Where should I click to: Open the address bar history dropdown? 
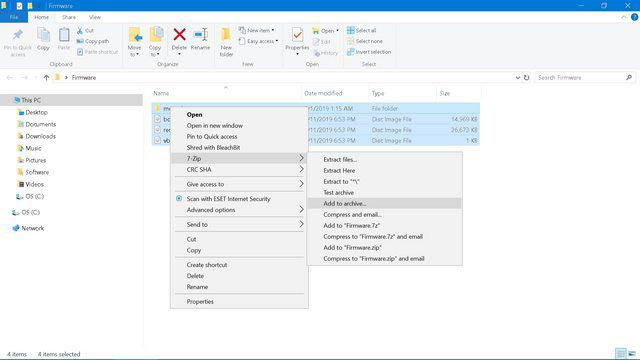pos(518,78)
